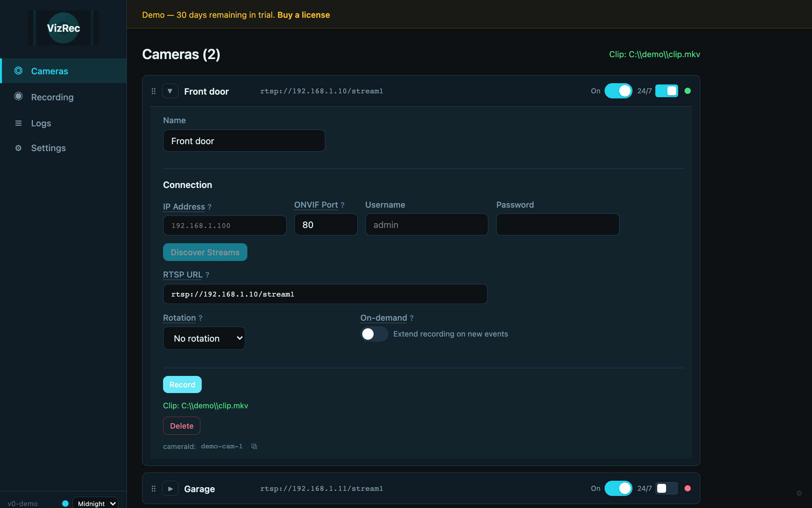Viewport: 812px width, 508px height.
Task: Click the Buy a license link
Action: [x=304, y=15]
